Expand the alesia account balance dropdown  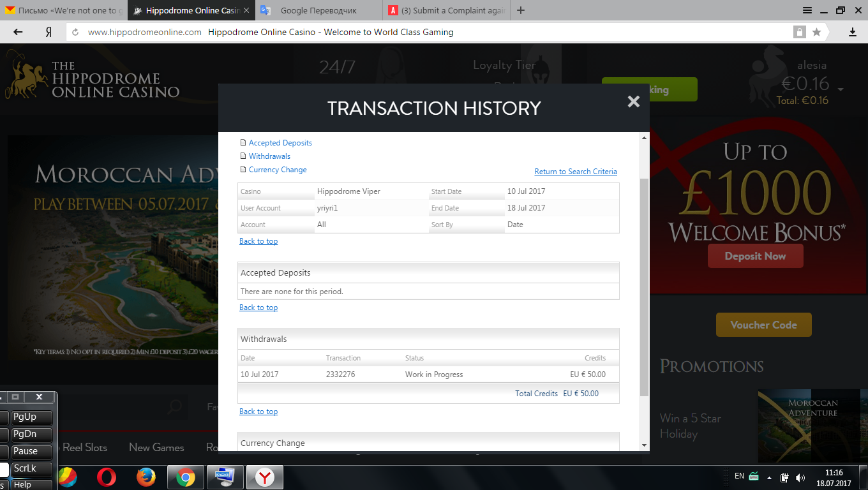(841, 89)
